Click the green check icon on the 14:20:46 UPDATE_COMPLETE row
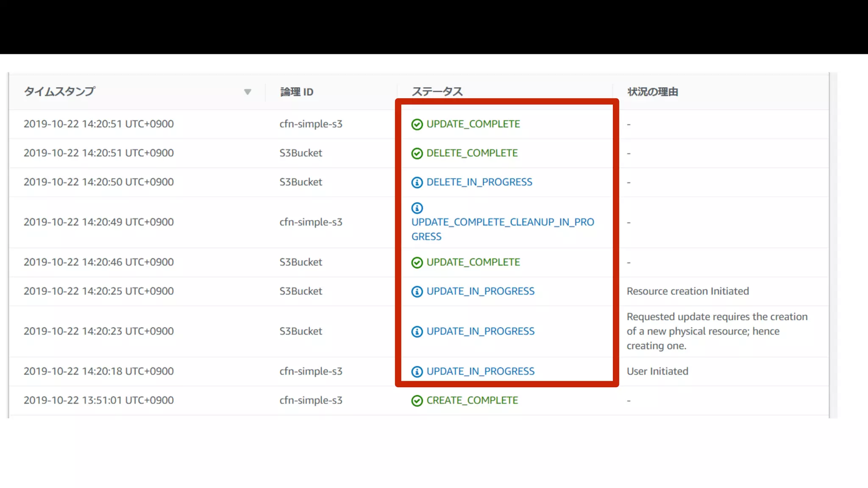 pos(417,263)
